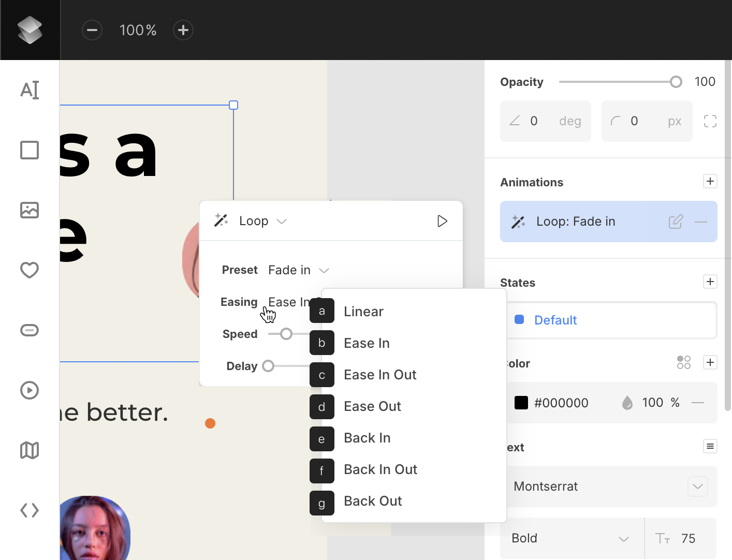Adjust the Delay slider handle
The height and width of the screenshot is (560, 732).
[x=268, y=366]
